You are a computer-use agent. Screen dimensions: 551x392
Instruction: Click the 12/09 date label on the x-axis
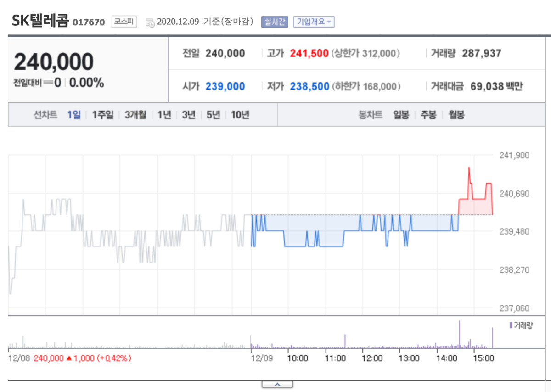(x=262, y=358)
